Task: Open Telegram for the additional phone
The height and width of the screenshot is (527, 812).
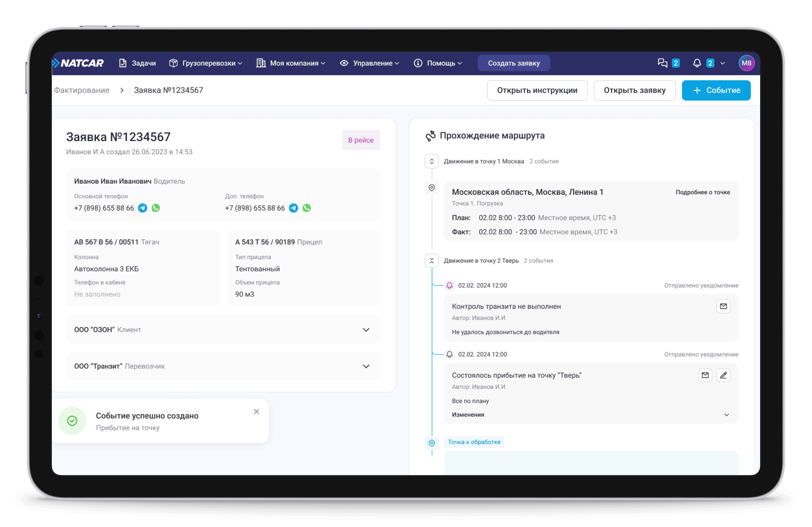Action: [293, 208]
